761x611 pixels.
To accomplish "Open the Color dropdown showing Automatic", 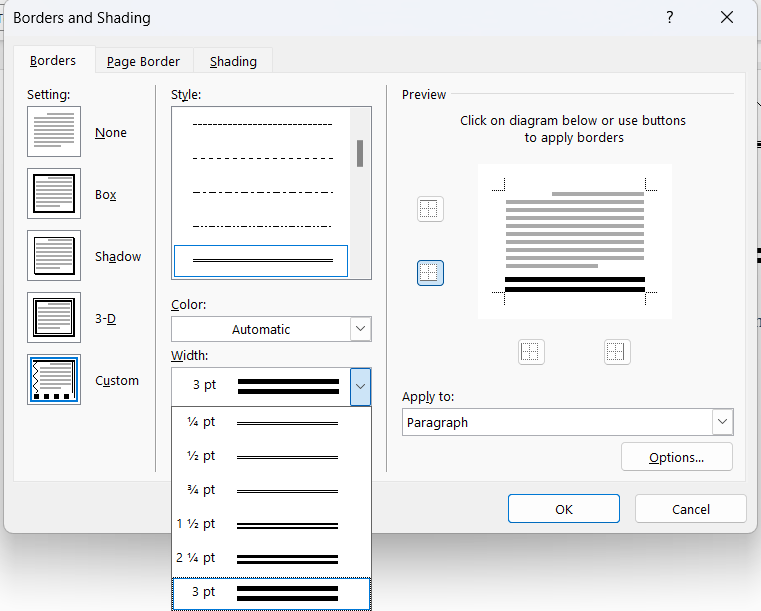I will 271,329.
